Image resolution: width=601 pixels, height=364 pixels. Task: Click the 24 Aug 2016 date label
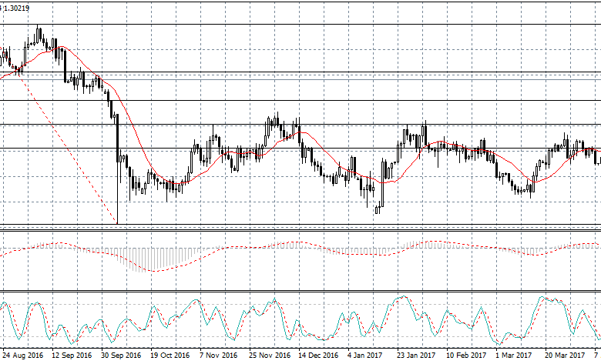pos(24,356)
